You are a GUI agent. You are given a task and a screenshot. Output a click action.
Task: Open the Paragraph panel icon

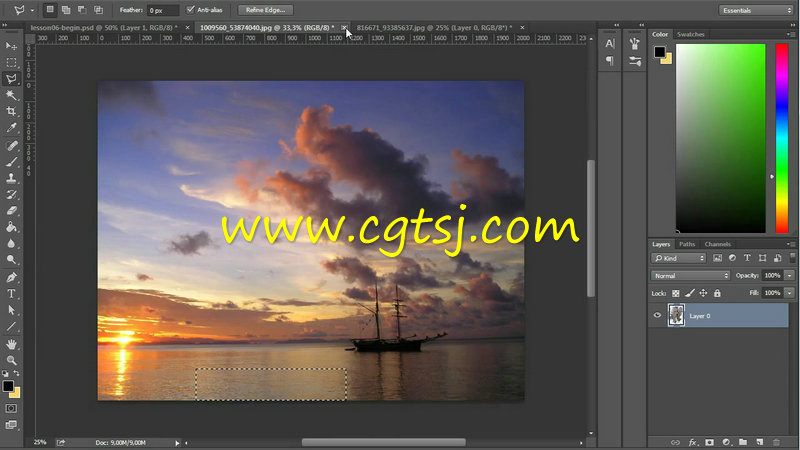[x=610, y=60]
